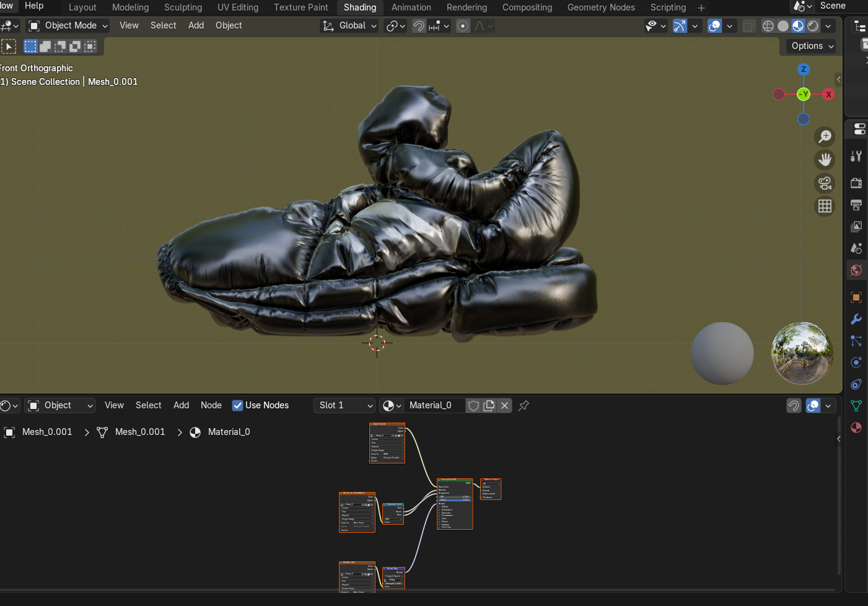
Task: Switch to rendered viewport shading
Action: [813, 26]
